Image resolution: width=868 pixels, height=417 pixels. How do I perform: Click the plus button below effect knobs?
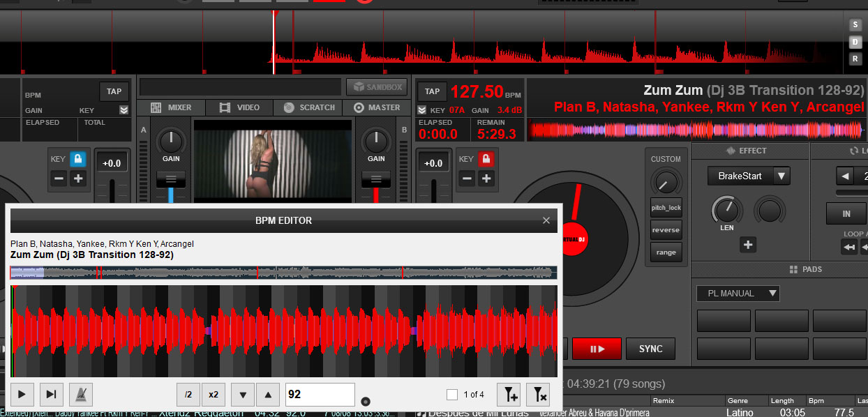click(749, 245)
